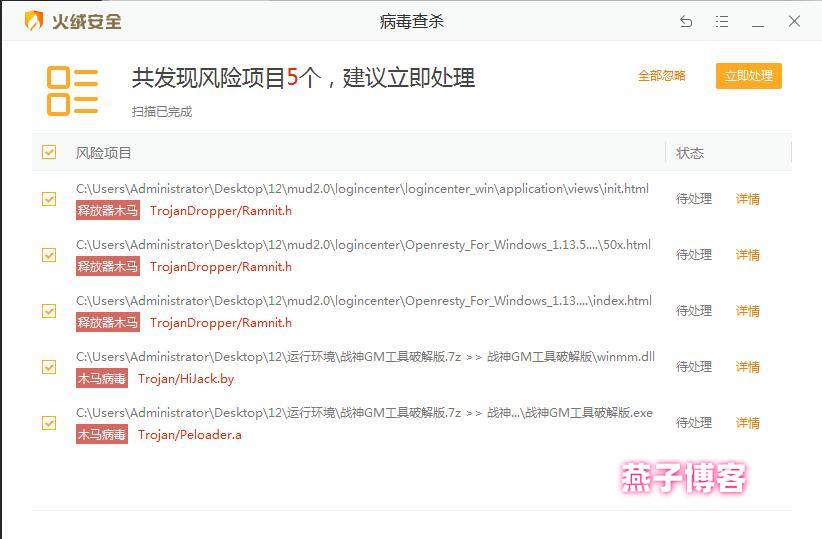Viewport: 822px width, 539px height.
Task: Uncheck the winmm.dll risk item checkbox
Action: coord(49,367)
